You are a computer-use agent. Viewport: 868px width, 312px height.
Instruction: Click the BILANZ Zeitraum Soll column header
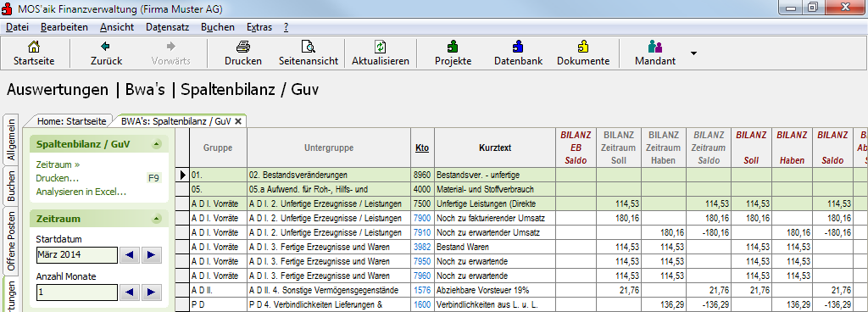click(x=618, y=148)
